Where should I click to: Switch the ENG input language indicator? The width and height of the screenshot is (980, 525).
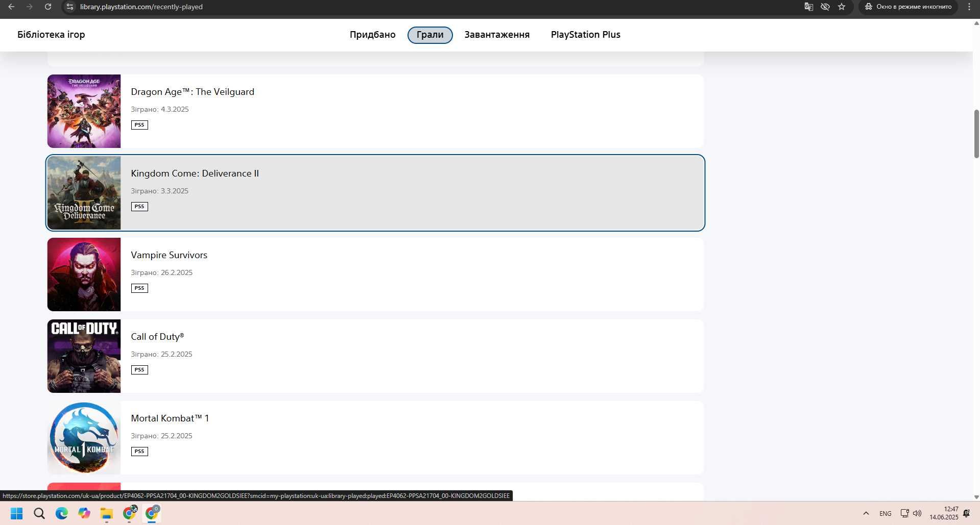(x=886, y=513)
